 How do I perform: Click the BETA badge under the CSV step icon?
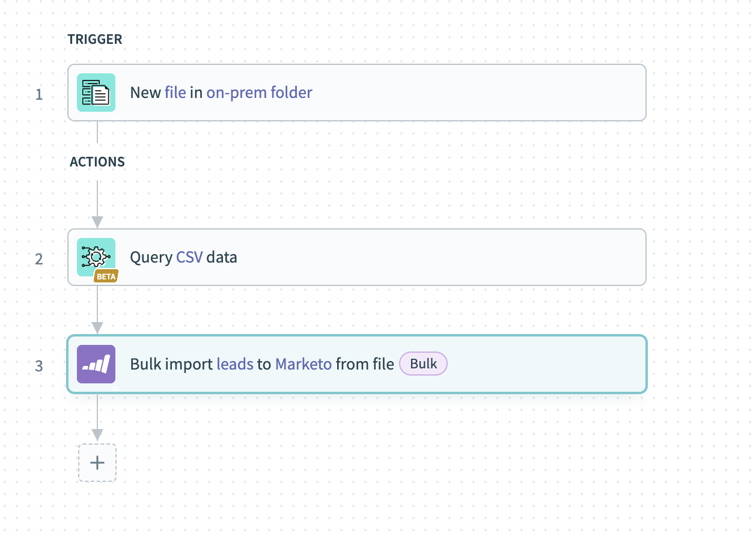click(x=105, y=276)
